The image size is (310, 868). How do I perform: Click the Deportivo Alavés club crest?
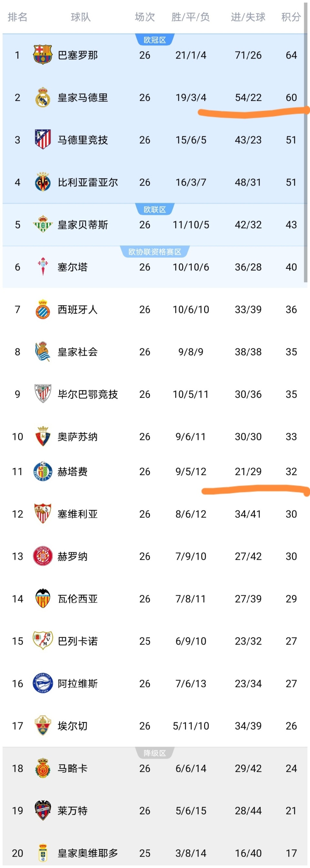tap(43, 683)
